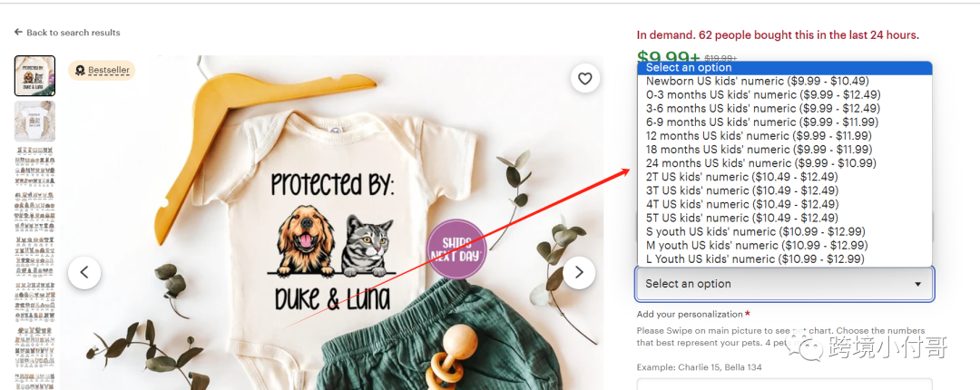
Task: Go to previous product image arrow
Action: click(84, 272)
